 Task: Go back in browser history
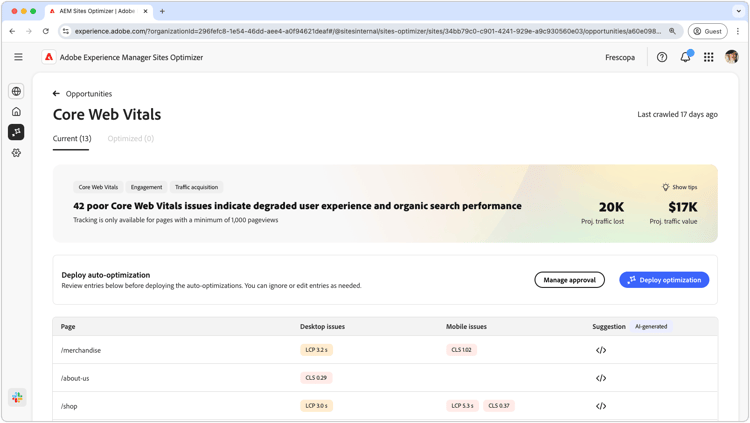(x=12, y=31)
